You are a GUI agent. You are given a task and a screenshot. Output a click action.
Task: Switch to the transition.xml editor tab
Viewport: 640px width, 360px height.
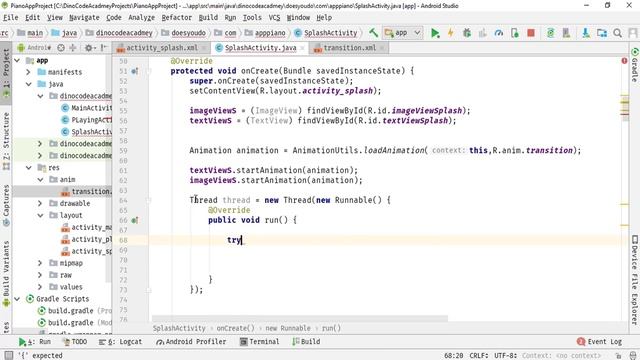point(349,48)
